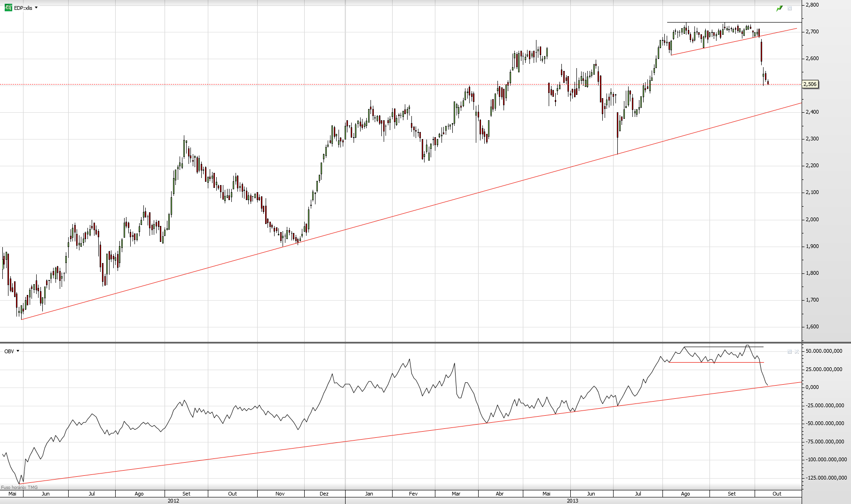The height and width of the screenshot is (504, 851).
Task: Click the 2012 year label on time axis
Action: click(x=173, y=501)
